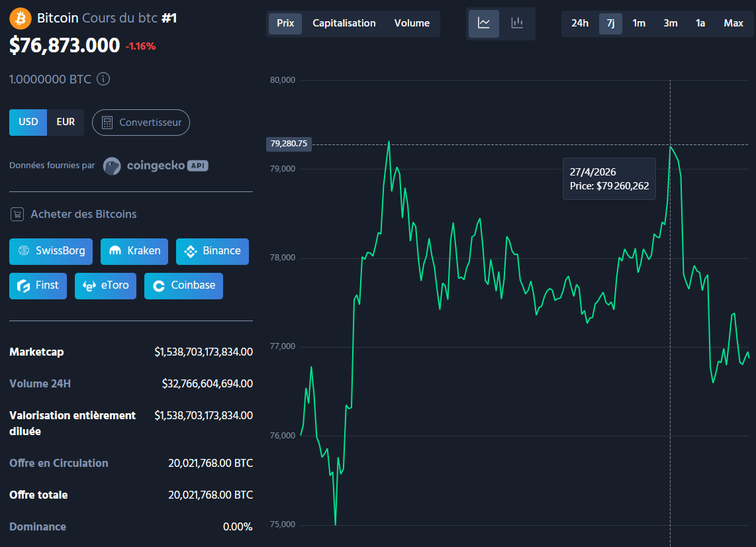The height and width of the screenshot is (547, 756).
Task: Select the line chart icon
Action: (x=484, y=24)
